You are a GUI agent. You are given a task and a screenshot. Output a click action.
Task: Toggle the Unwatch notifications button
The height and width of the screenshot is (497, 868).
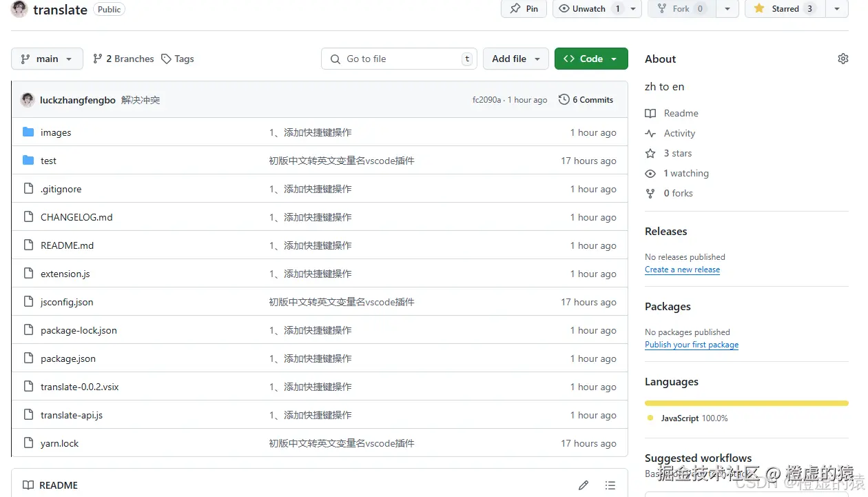click(x=589, y=9)
